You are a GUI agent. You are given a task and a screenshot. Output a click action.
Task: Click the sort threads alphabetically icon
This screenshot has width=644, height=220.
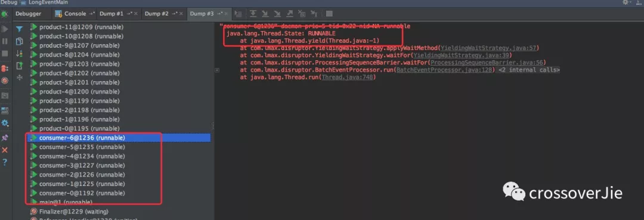[x=19, y=54]
